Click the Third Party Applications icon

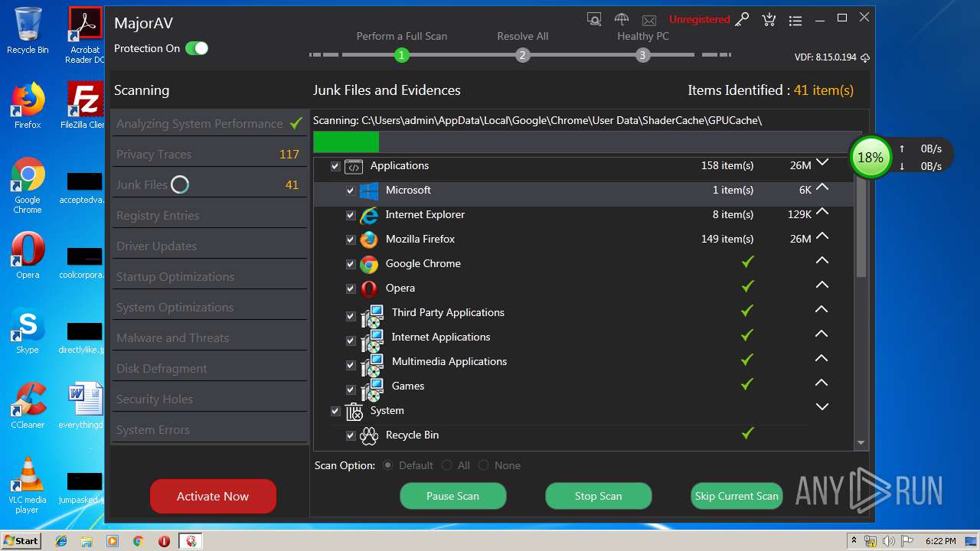click(x=372, y=315)
